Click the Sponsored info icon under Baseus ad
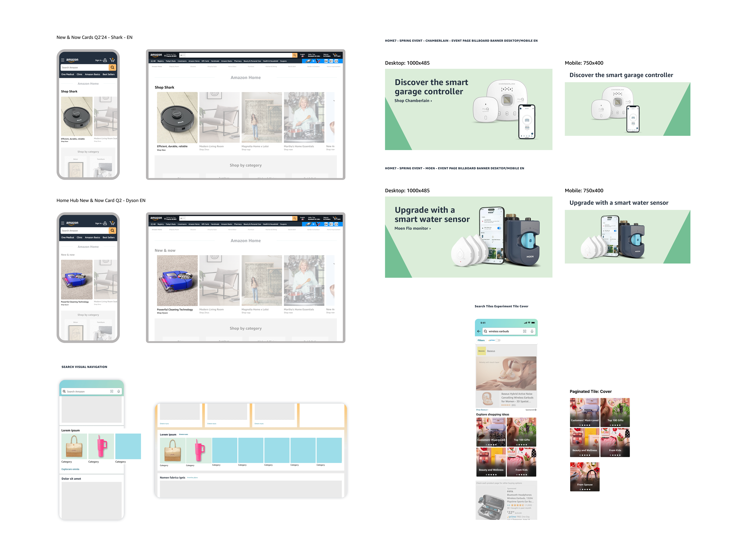Image resolution: width=747 pixels, height=560 pixels. click(x=536, y=410)
